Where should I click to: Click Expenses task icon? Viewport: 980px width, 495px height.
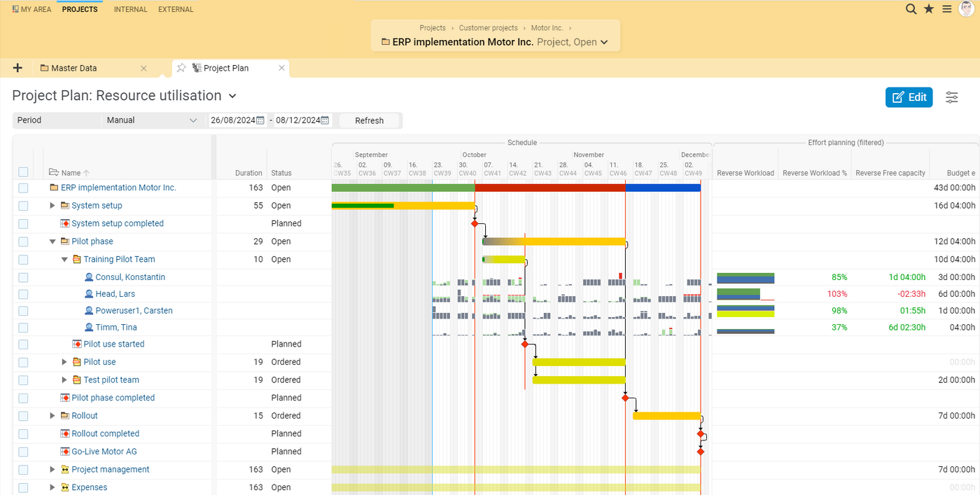point(65,487)
